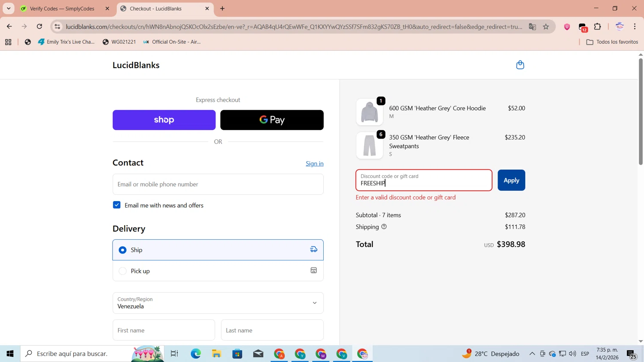Launch Microsoft Edge from the taskbar
Screen dimensions: 644x362
click(196, 353)
